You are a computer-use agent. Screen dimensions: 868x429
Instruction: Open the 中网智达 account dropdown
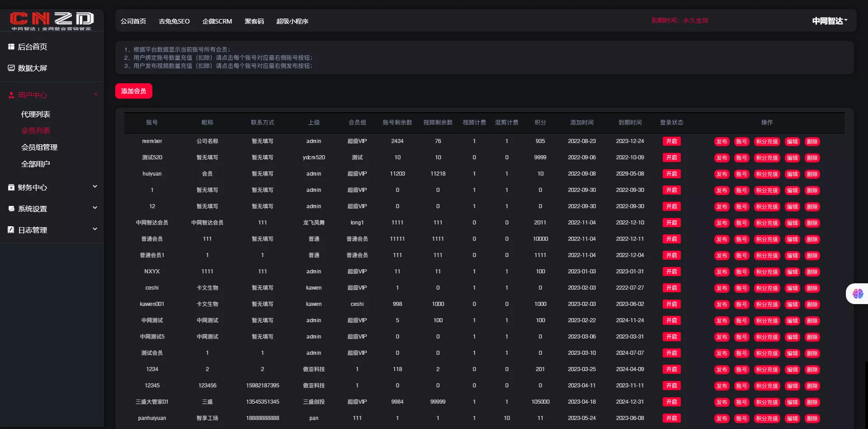830,21
